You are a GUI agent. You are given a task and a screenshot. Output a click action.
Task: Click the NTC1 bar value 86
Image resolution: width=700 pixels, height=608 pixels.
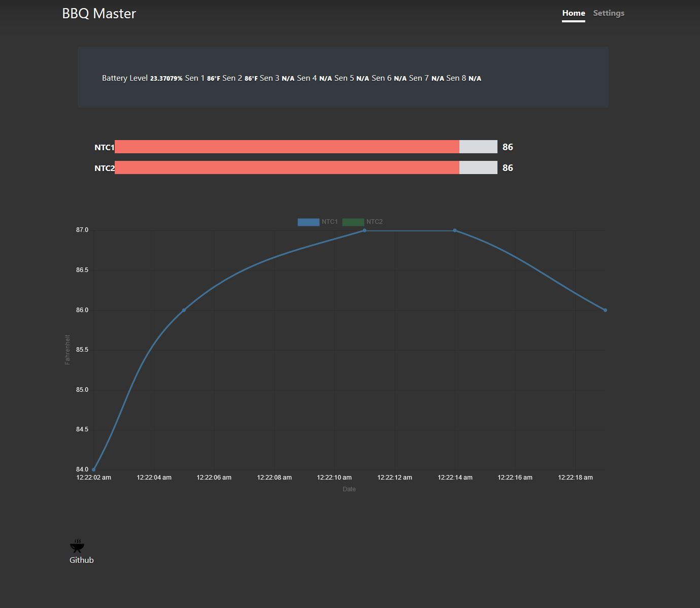point(508,147)
